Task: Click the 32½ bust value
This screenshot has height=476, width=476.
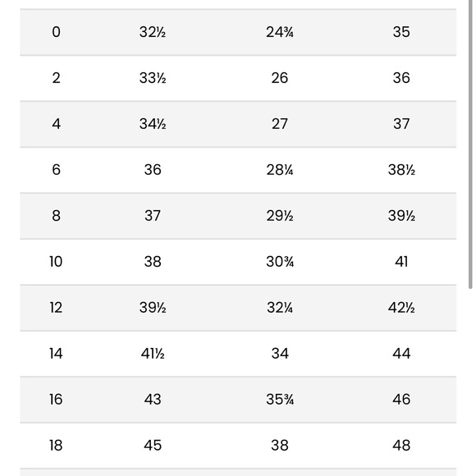Action: (x=153, y=32)
